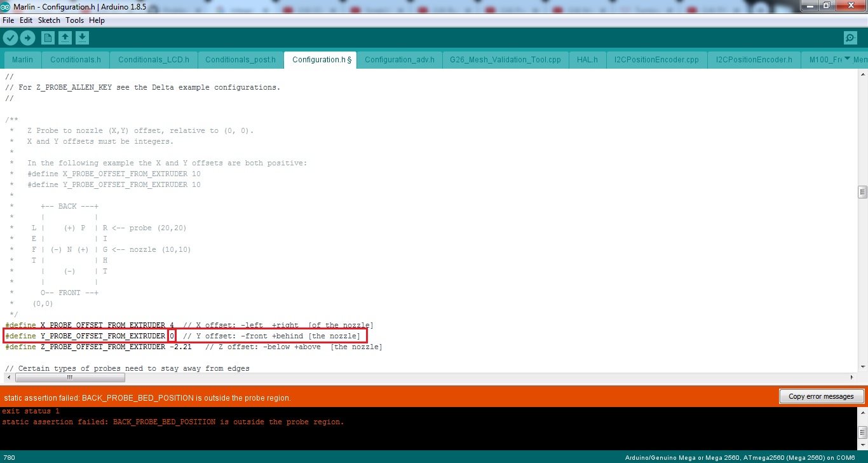The height and width of the screenshot is (463, 868).
Task: Open the G26_Mesh_Validation_Tool.cpp tab
Action: [x=505, y=60]
